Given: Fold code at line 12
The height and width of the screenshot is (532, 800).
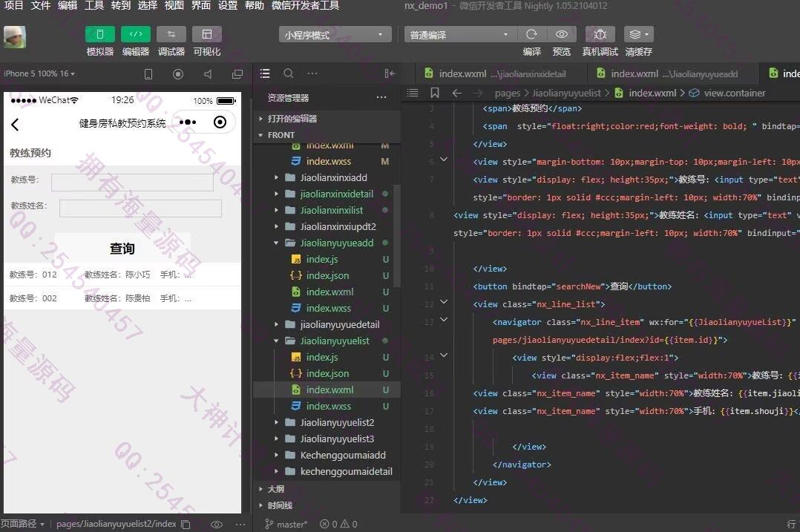Looking at the screenshot, I should click(x=444, y=302).
